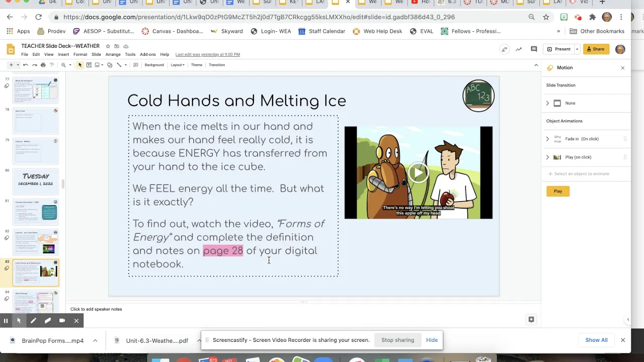
Task: Click Stop sharing in Screencastify bar
Action: (397, 340)
